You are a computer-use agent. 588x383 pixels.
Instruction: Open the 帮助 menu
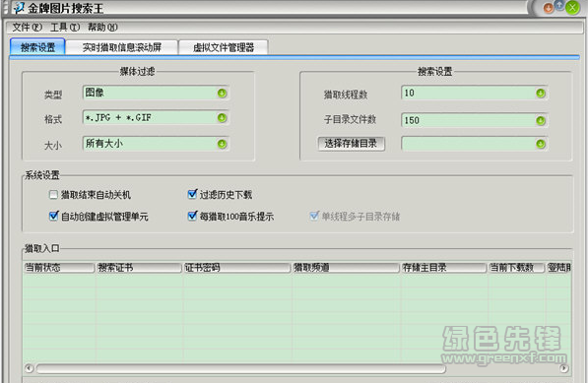coord(102,28)
